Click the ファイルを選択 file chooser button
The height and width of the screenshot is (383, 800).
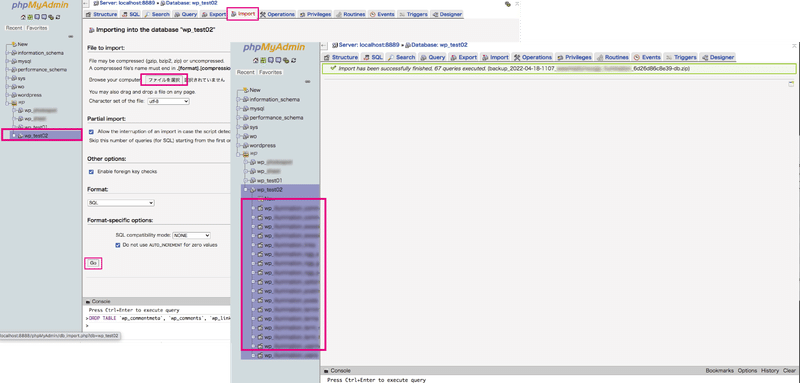(164, 80)
